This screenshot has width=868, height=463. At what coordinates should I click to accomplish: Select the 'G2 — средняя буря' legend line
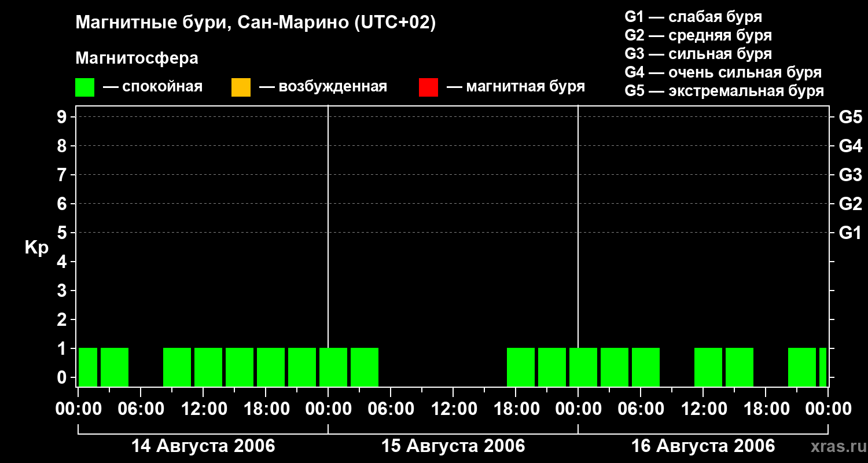[x=698, y=35]
